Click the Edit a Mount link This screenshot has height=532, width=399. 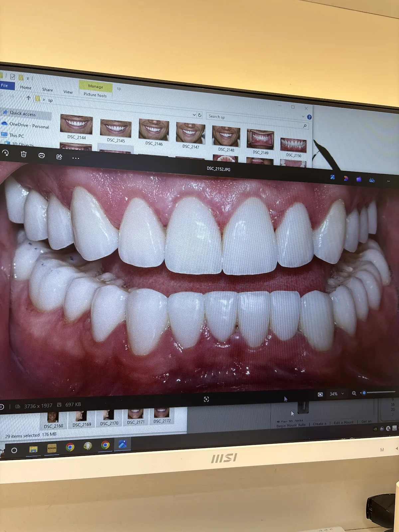[343, 423]
